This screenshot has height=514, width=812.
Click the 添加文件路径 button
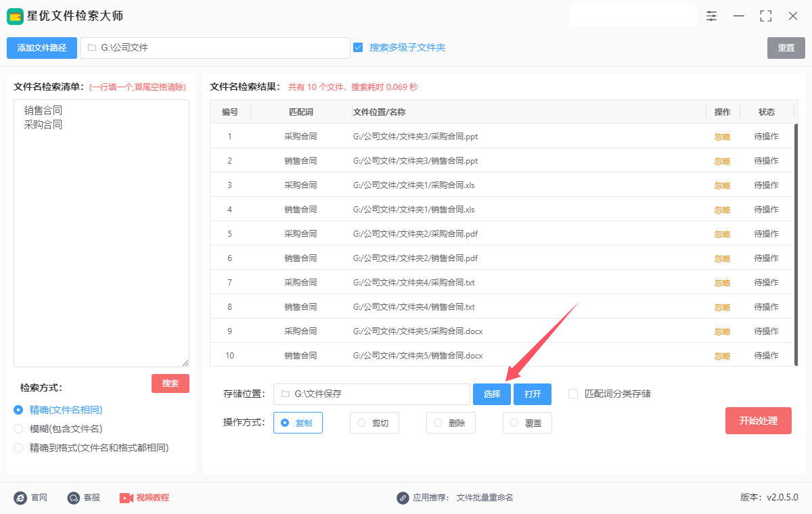pos(42,48)
